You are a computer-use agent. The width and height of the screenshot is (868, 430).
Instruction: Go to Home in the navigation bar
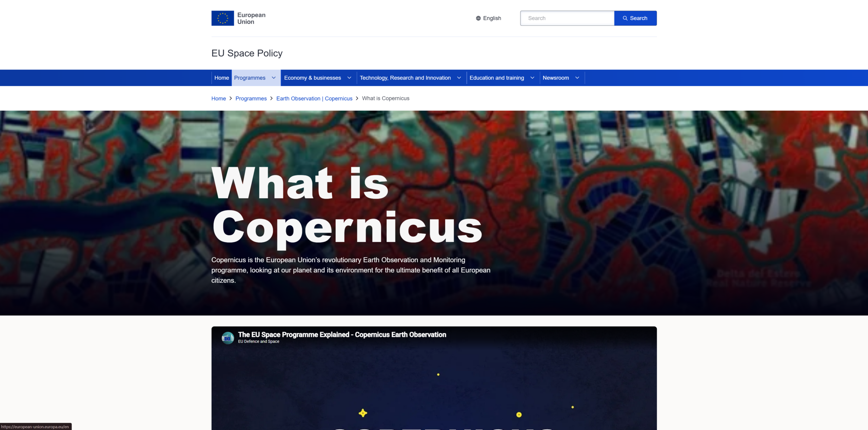pyautogui.click(x=222, y=78)
